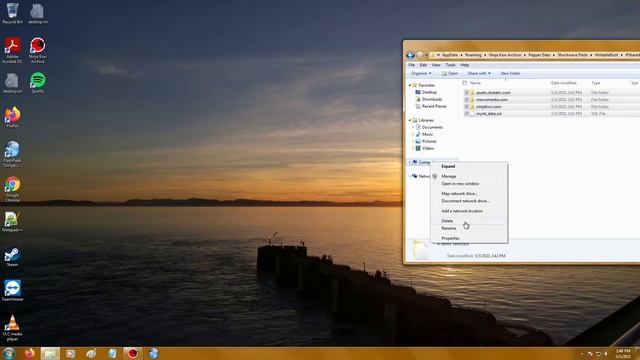Uncheck the ninjakiwi.com folder checkbox
The image size is (640, 360).
(x=467, y=107)
